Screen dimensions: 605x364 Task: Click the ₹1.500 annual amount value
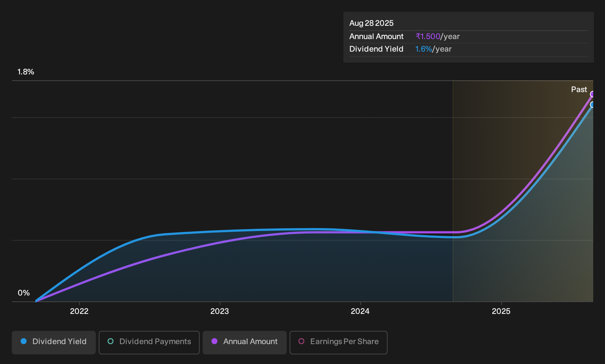428,36
